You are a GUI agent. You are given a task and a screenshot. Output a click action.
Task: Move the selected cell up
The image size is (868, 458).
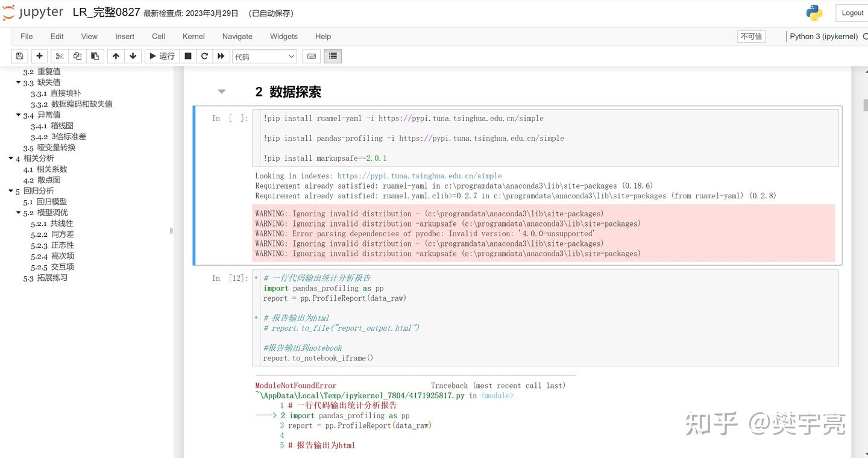click(x=115, y=55)
